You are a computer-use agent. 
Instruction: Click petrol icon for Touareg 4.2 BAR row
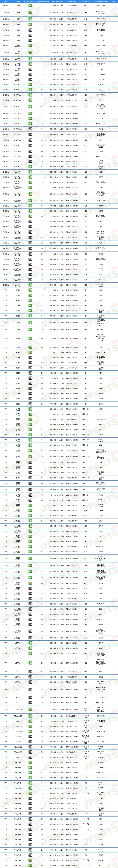pyautogui.click(x=30, y=726)
